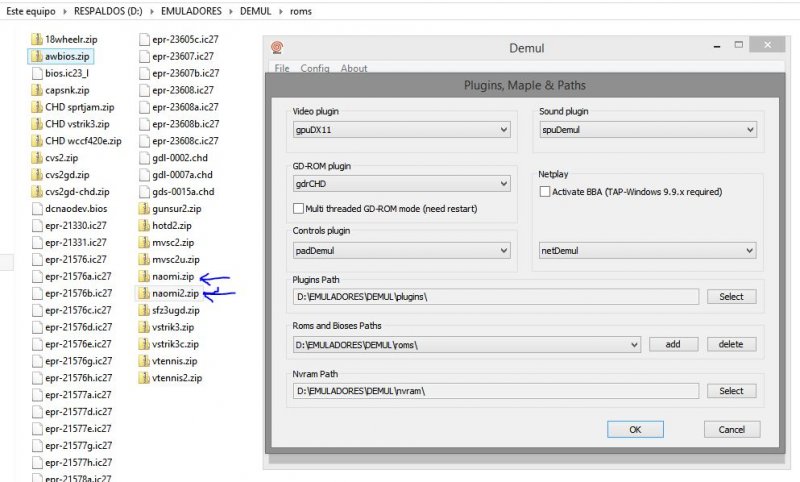Image resolution: width=800 pixels, height=482 pixels.
Task: Go to the DEMUL breadcrumb folder
Action: pyautogui.click(x=256, y=11)
